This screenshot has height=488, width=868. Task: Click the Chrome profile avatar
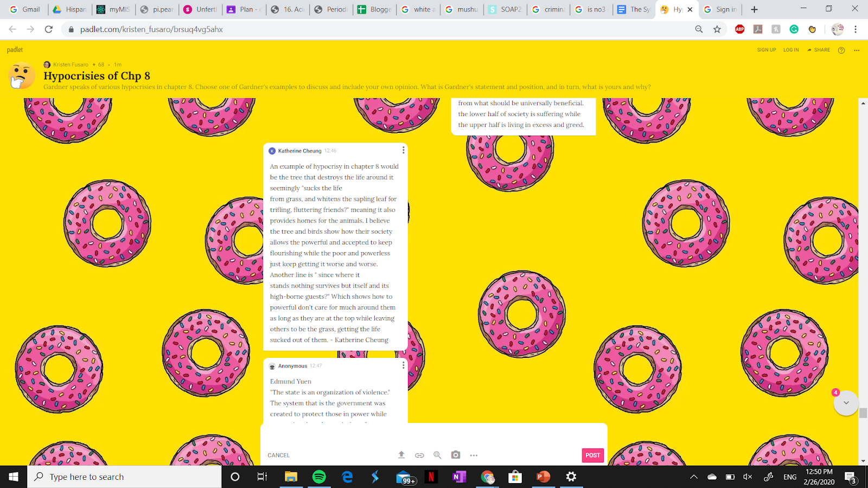point(838,29)
